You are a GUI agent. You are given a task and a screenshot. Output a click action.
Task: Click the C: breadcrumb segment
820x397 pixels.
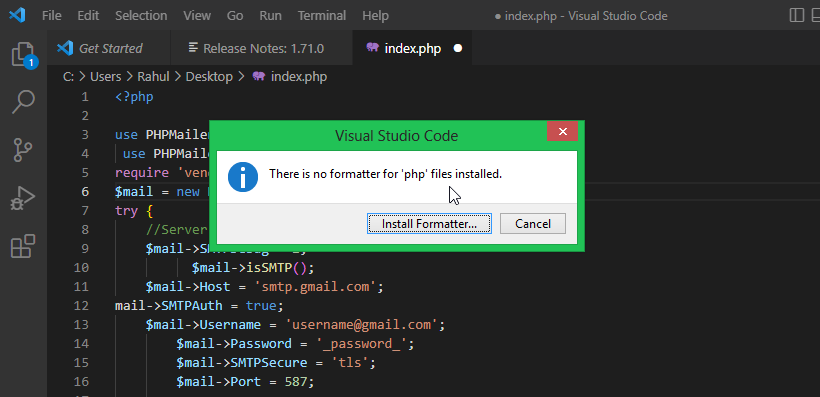tap(69, 77)
